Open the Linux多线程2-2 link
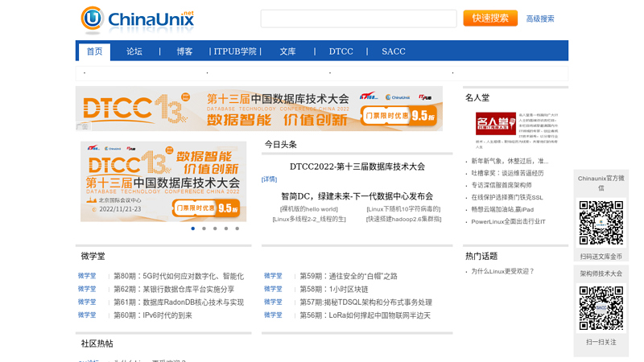 [x=309, y=219]
